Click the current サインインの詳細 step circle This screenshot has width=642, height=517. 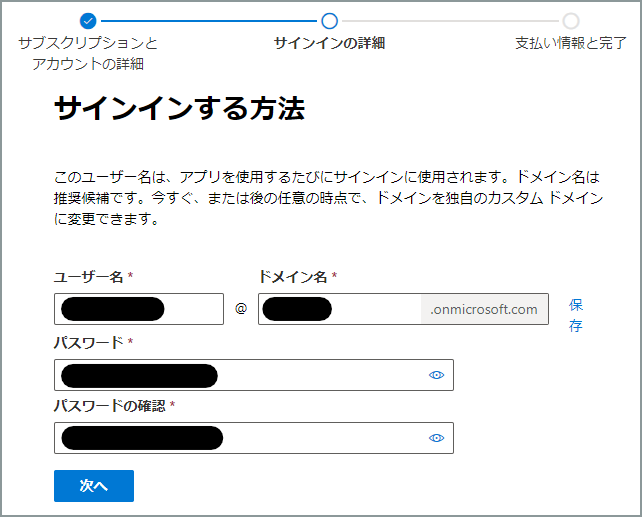[330, 21]
